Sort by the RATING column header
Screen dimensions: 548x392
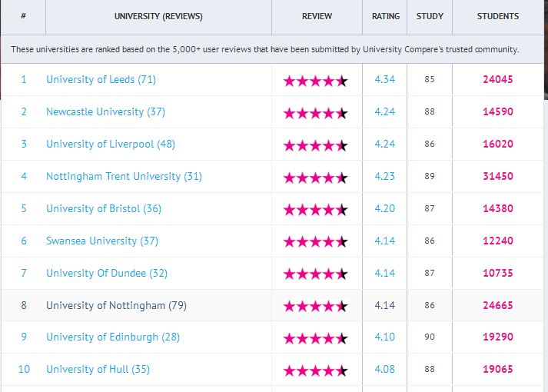[386, 16]
